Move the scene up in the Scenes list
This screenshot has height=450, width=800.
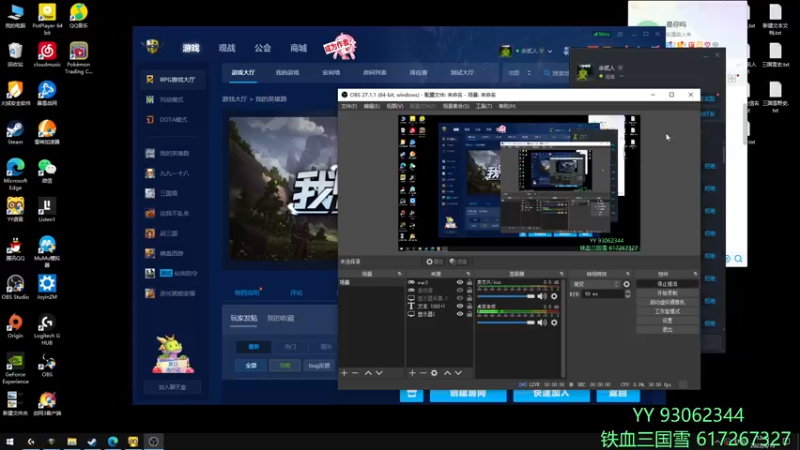tap(368, 373)
